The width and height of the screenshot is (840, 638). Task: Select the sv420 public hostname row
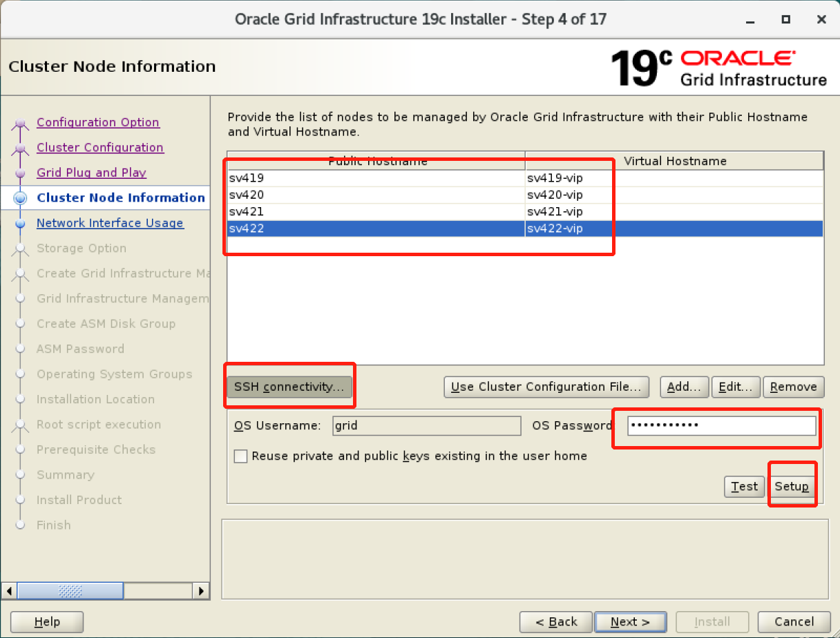(376, 195)
